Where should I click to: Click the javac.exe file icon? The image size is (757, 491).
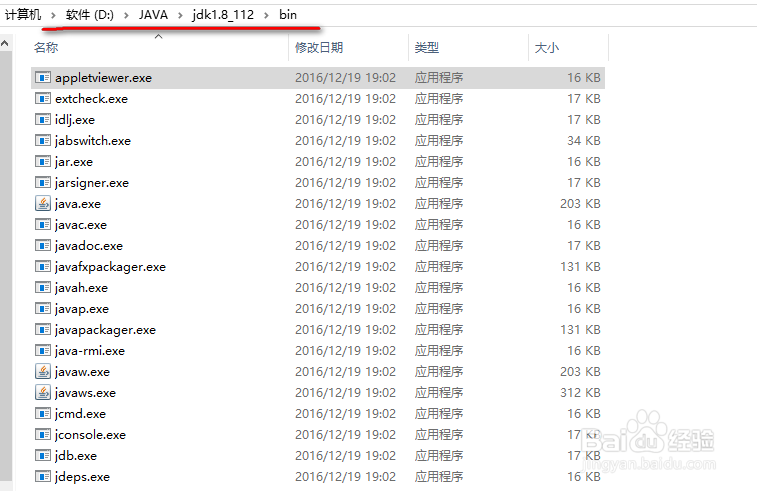click(43, 224)
